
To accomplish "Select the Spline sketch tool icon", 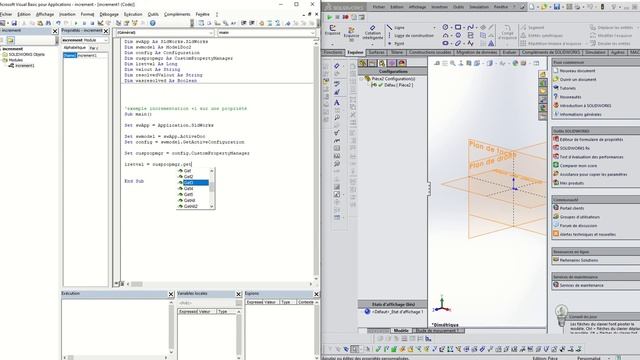I will 471,27.
